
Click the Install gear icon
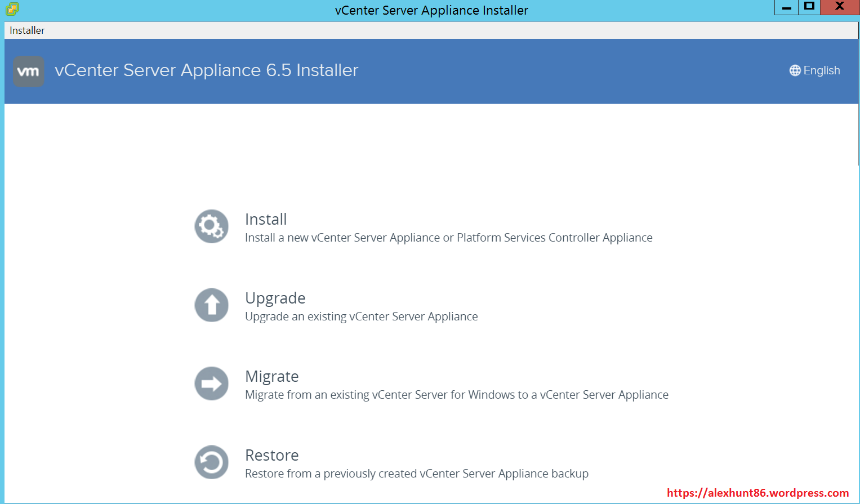[212, 226]
